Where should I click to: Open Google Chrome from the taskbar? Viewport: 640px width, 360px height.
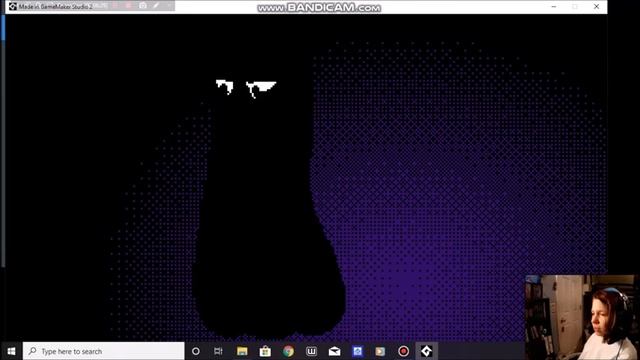coord(288,351)
